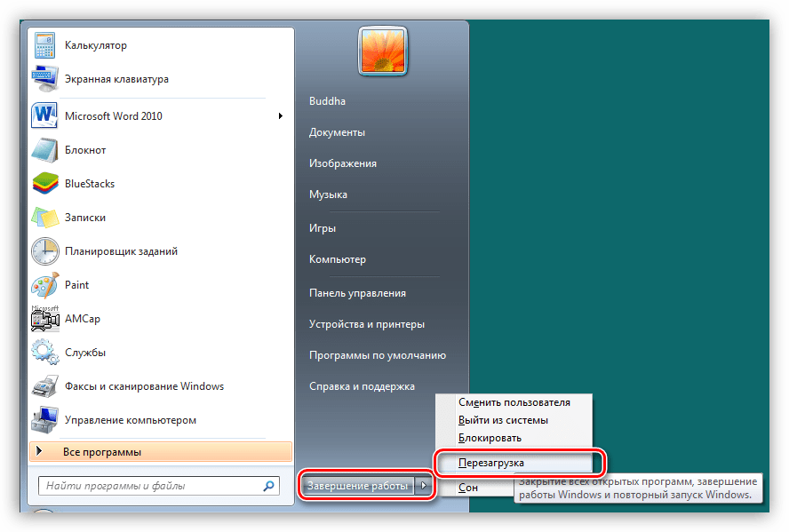The height and width of the screenshot is (532, 789).
Task: Select Блокировать from the power menu
Action: (490, 438)
